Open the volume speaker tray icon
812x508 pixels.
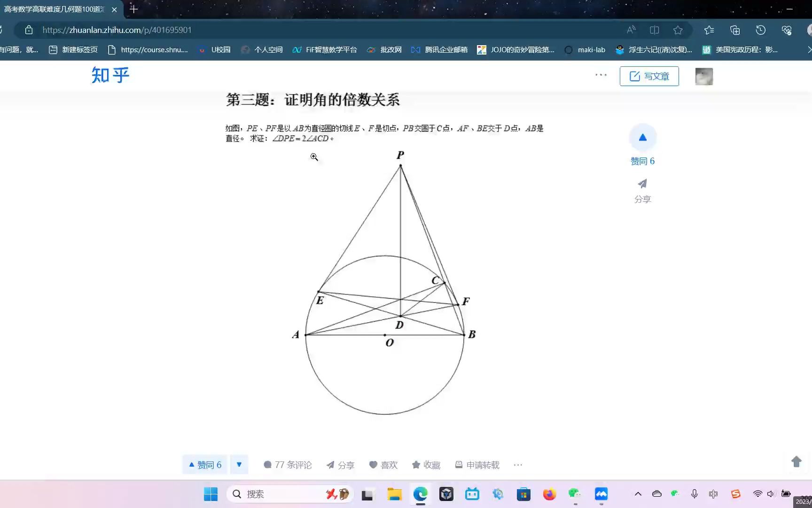771,494
